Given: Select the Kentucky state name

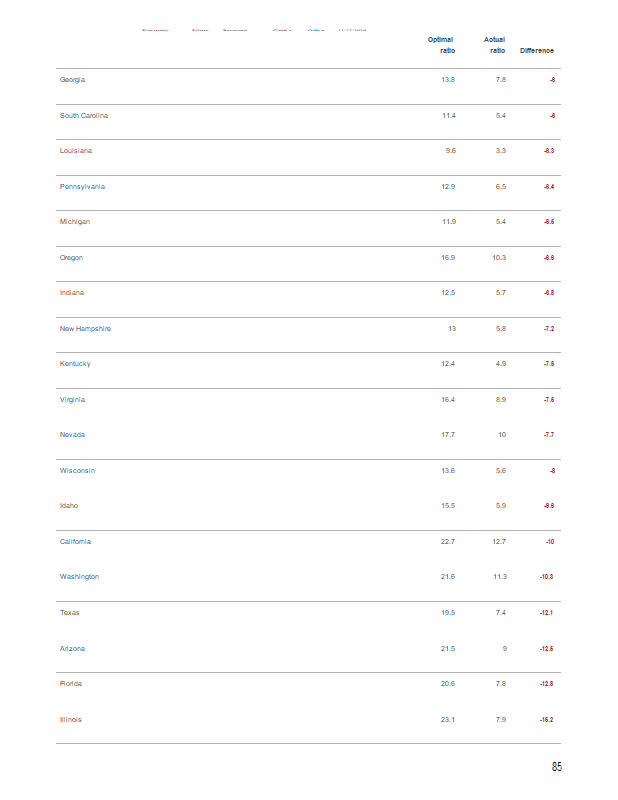Looking at the screenshot, I should (75, 363).
